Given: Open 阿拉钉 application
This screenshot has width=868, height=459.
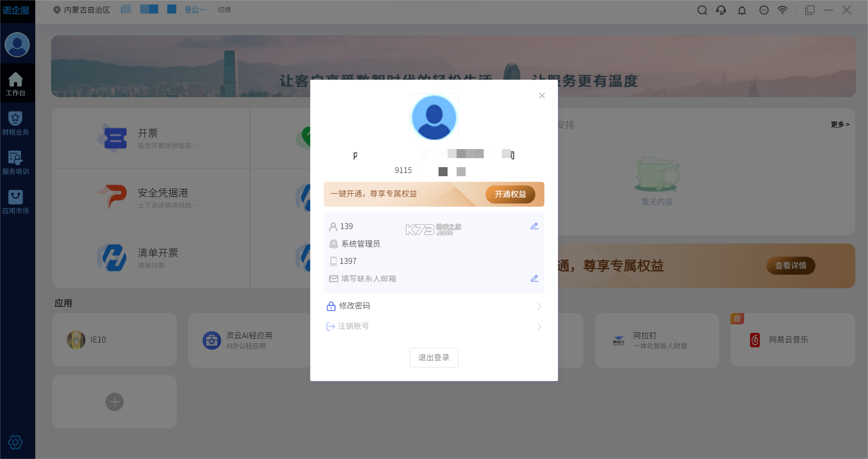Looking at the screenshot, I should point(657,340).
